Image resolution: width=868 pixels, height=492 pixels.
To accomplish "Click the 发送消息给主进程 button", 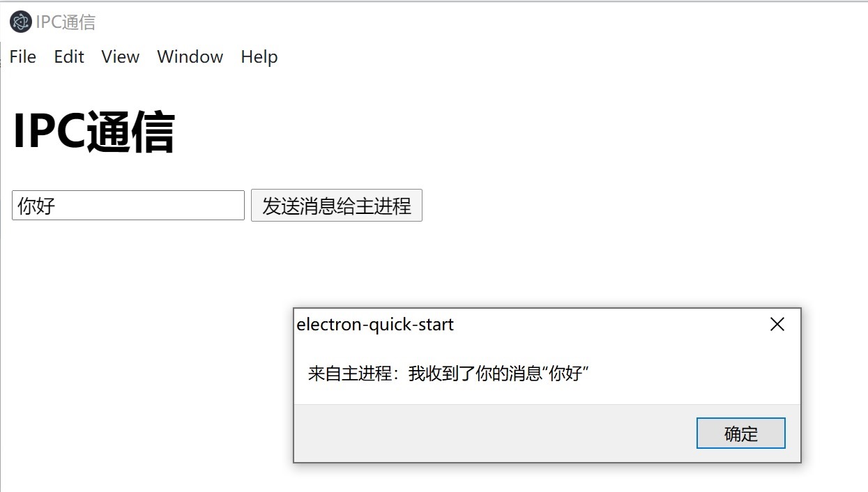I will pos(336,205).
